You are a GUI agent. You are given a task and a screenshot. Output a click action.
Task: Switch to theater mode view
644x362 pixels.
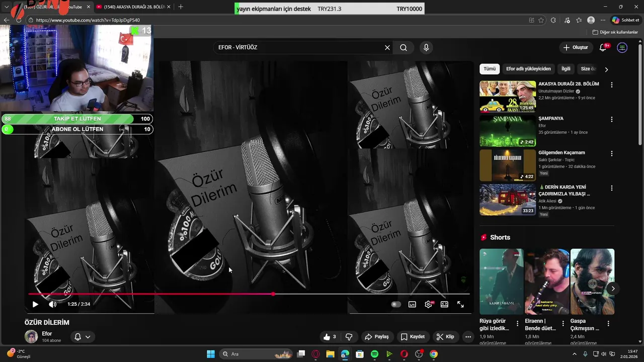point(444,304)
